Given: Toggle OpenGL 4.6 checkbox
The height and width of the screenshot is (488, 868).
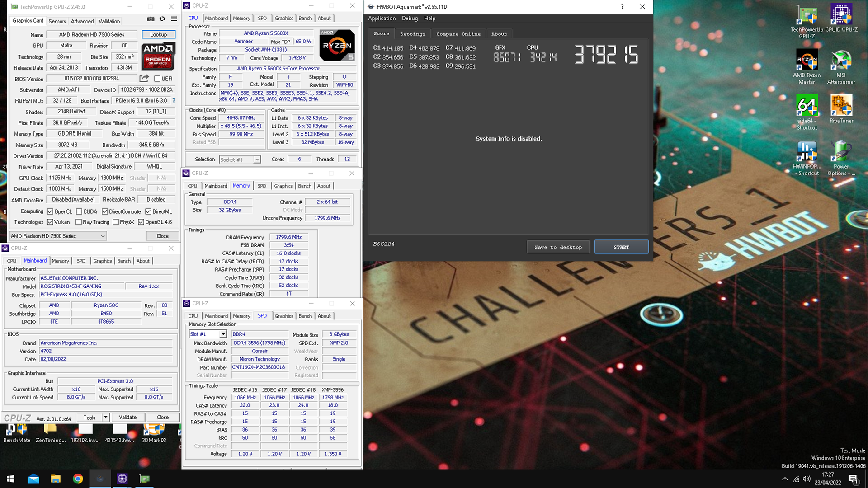Looking at the screenshot, I should click(x=141, y=222).
